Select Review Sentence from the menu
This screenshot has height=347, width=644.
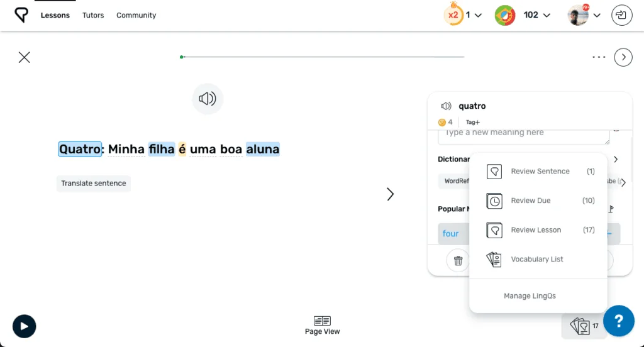[x=540, y=171]
